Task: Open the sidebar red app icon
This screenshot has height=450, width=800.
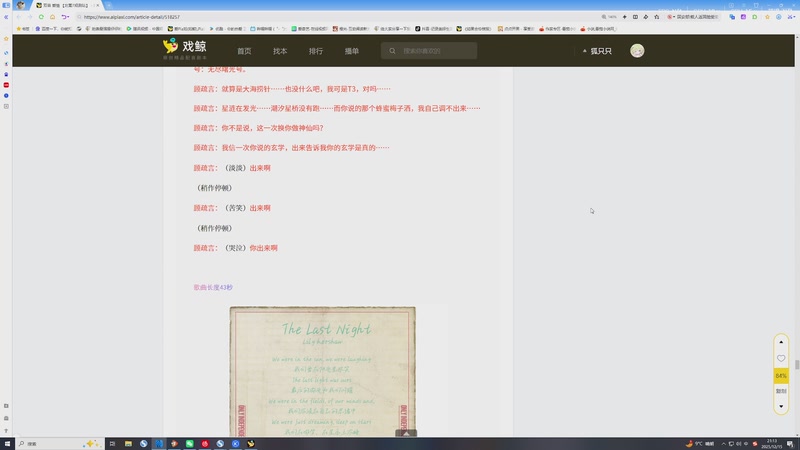Action: [6, 85]
